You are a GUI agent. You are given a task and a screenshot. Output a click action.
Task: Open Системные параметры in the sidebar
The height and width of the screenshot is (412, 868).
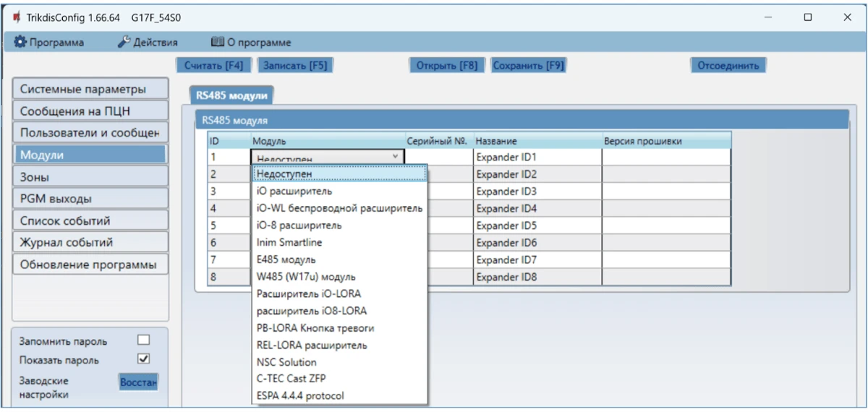coord(89,90)
